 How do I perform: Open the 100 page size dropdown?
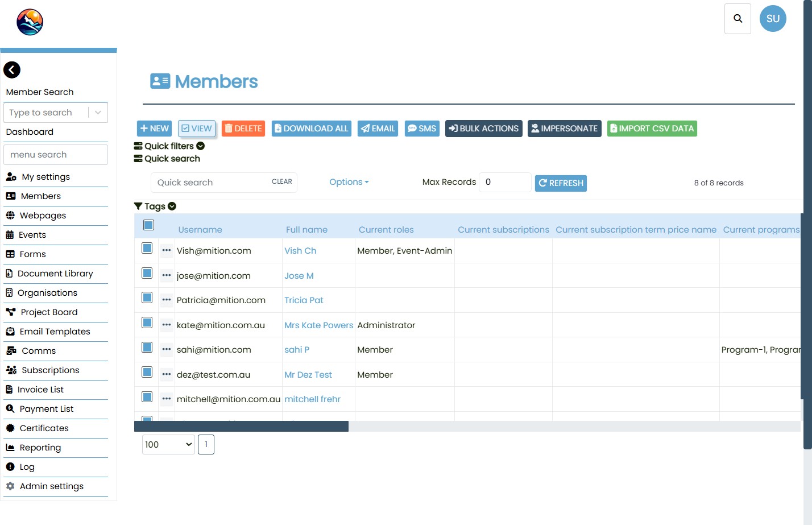(168, 445)
